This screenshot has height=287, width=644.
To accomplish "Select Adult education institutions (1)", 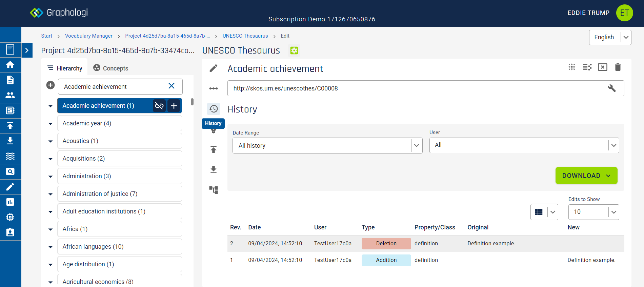I will tap(120, 211).
